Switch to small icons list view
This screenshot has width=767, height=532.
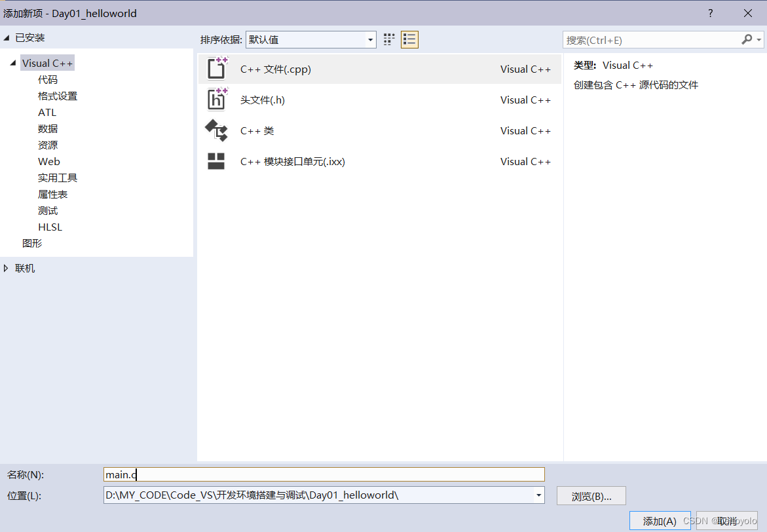coord(409,40)
